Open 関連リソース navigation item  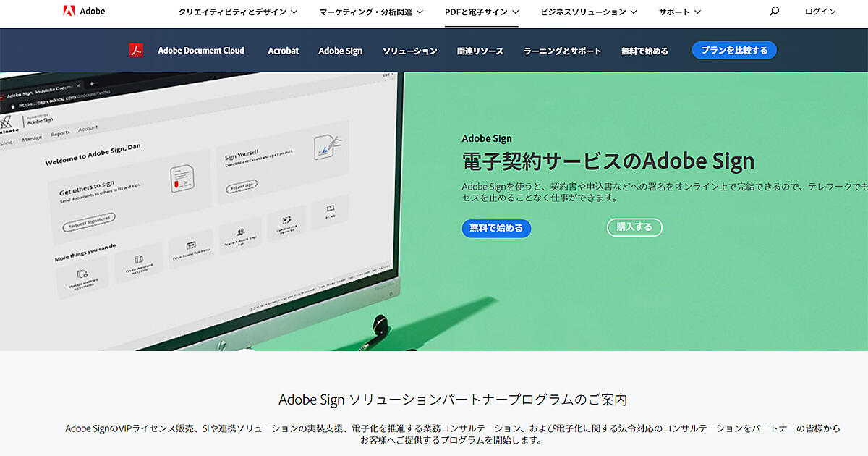[480, 51]
